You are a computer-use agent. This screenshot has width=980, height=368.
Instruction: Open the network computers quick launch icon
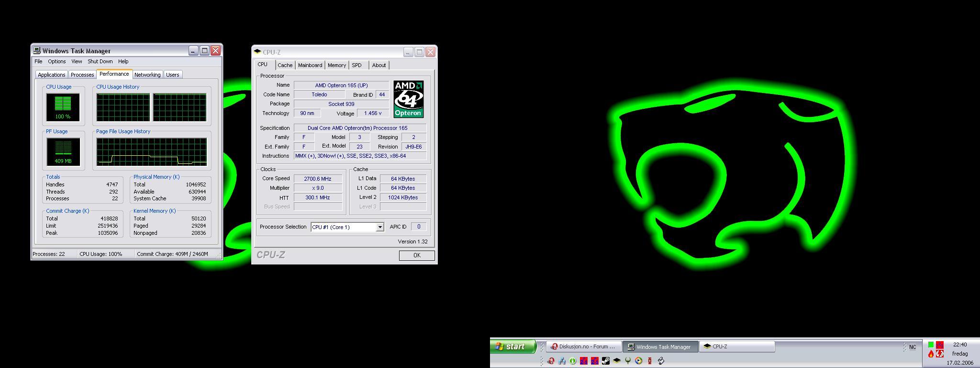click(562, 361)
